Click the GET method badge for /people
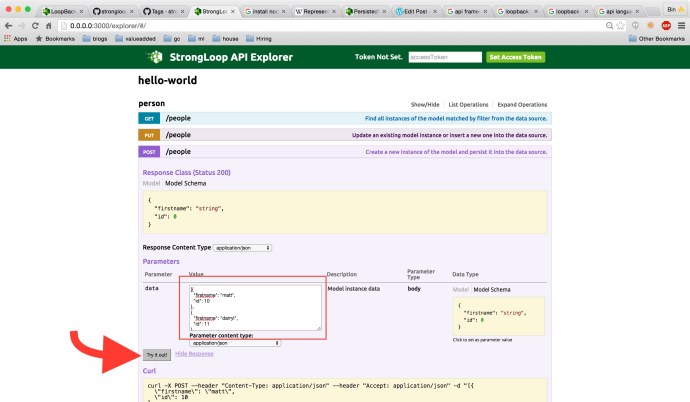690x402 pixels. point(149,118)
